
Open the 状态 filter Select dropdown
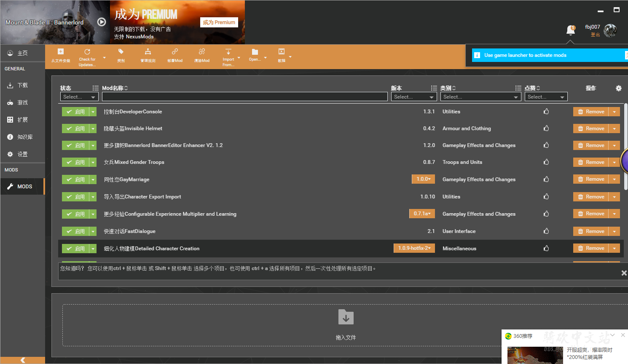[x=79, y=97]
